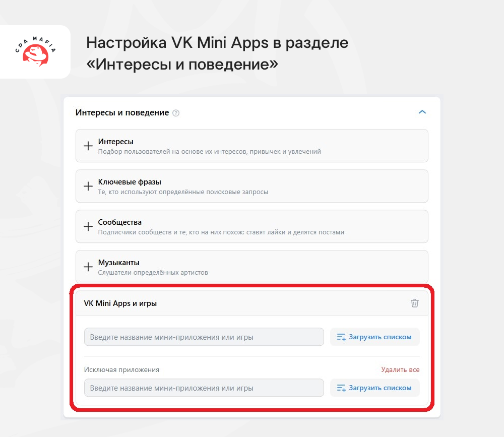Click list icon in lower Загрузить списком button
The image size is (504, 437).
click(x=341, y=388)
